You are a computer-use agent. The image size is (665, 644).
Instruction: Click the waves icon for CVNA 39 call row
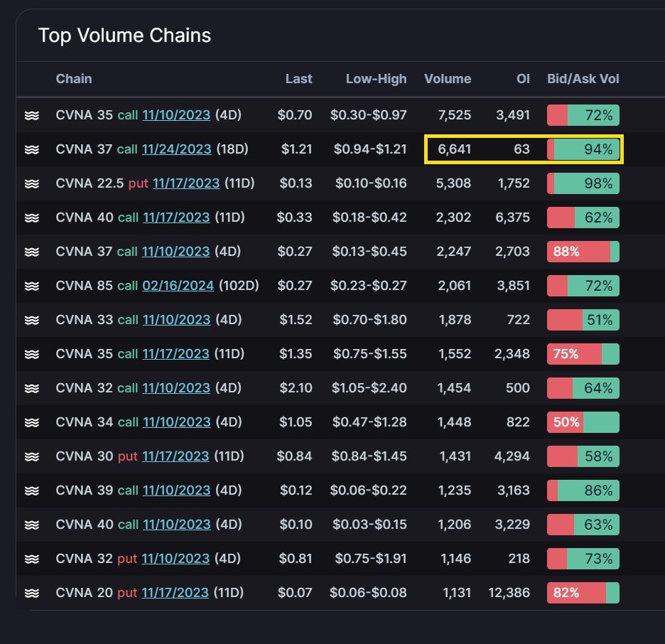[x=32, y=490]
